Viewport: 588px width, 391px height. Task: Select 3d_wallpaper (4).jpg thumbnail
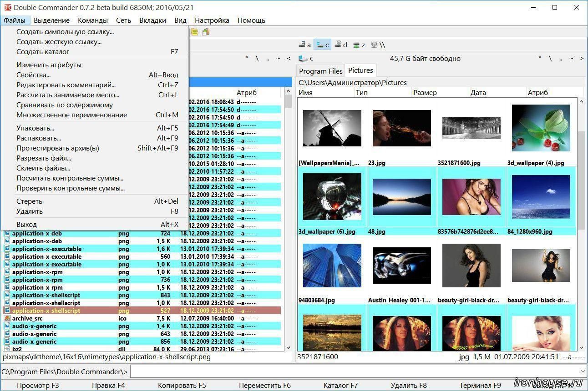point(541,128)
